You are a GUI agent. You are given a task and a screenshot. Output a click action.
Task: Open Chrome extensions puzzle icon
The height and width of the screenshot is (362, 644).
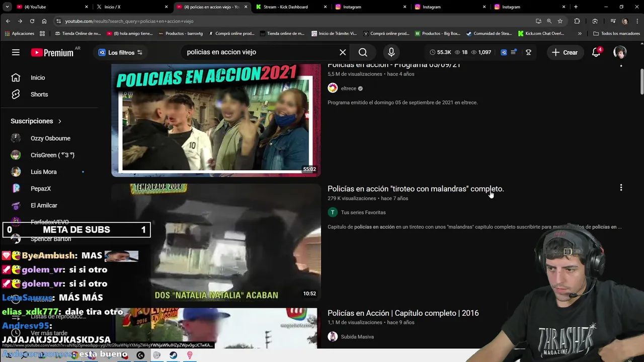tap(577, 21)
